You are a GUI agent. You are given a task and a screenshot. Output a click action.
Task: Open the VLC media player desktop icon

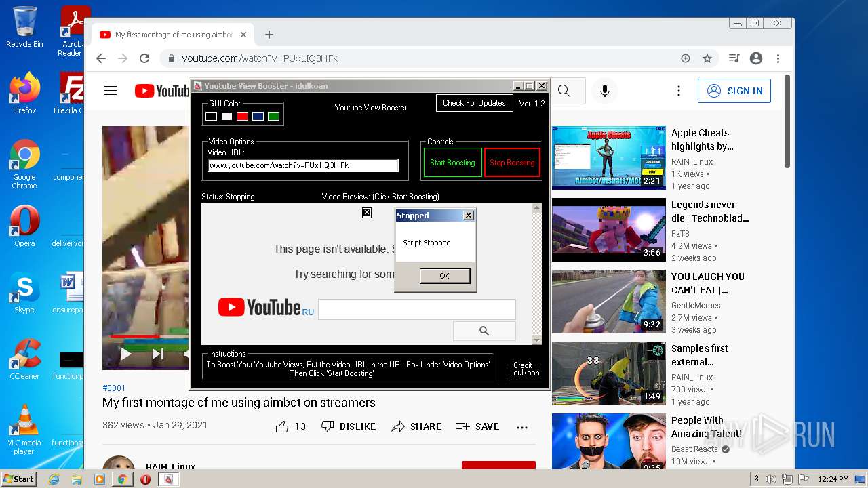pyautogui.click(x=24, y=430)
